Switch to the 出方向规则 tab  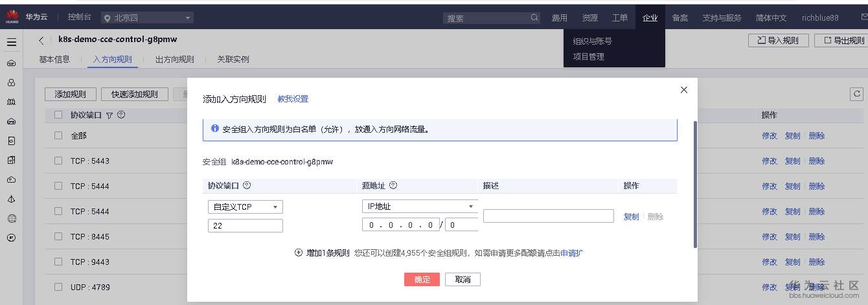point(175,60)
